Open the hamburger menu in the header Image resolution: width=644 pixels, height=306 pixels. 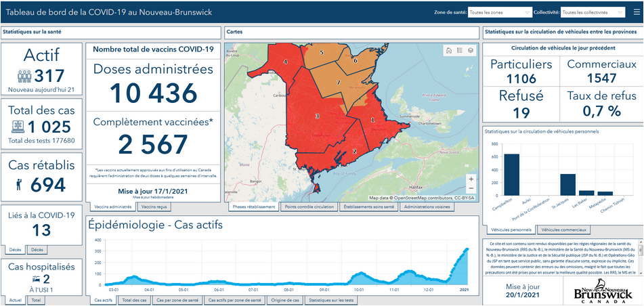636,12
